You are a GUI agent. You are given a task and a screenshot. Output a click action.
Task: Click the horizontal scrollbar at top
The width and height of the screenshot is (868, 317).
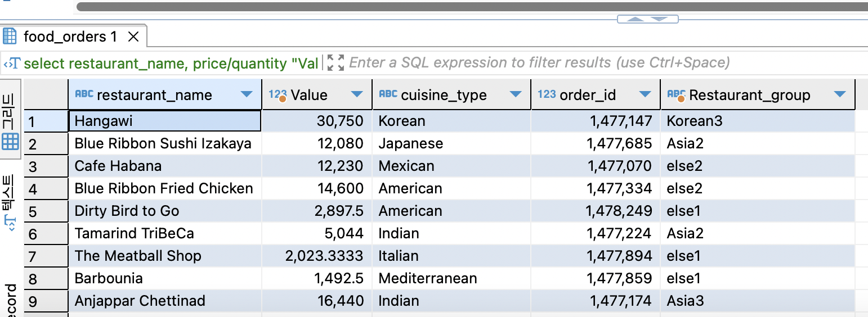[x=472, y=7]
